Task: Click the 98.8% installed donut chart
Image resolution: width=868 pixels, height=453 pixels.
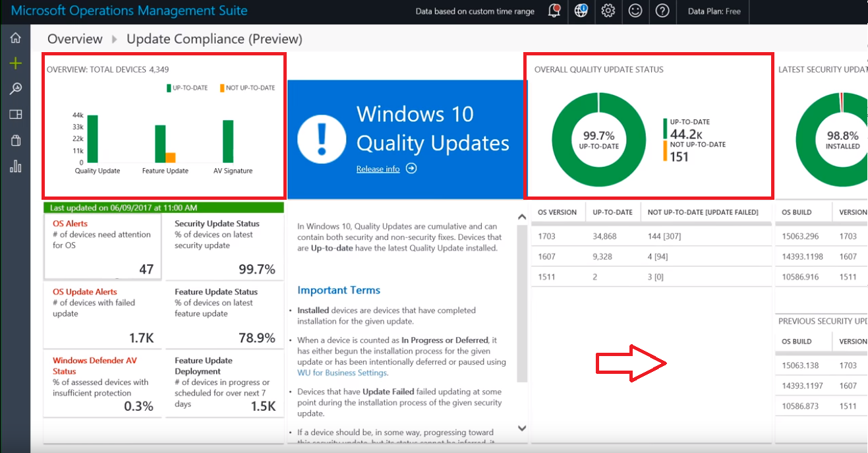Action: click(x=833, y=140)
